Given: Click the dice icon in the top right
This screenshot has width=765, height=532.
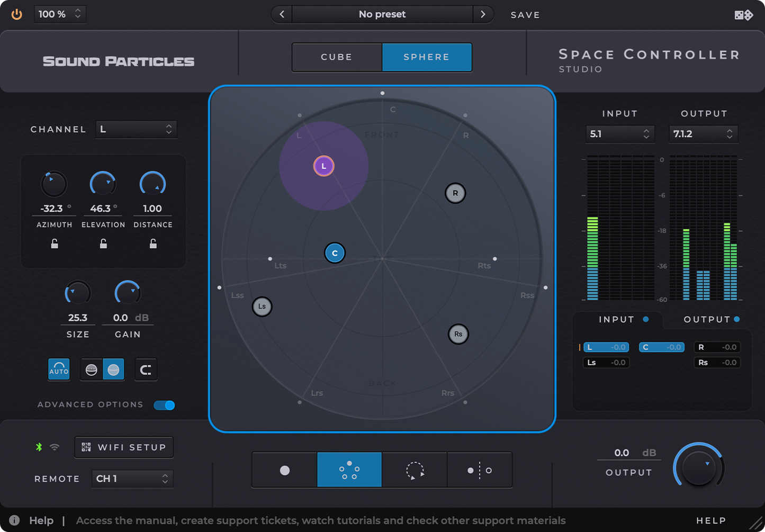Looking at the screenshot, I should pos(744,14).
